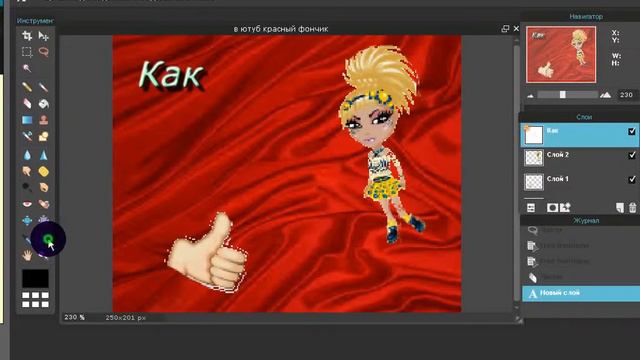This screenshot has height=360, width=640.
Task: Select the Brush tool
Action: 43,87
